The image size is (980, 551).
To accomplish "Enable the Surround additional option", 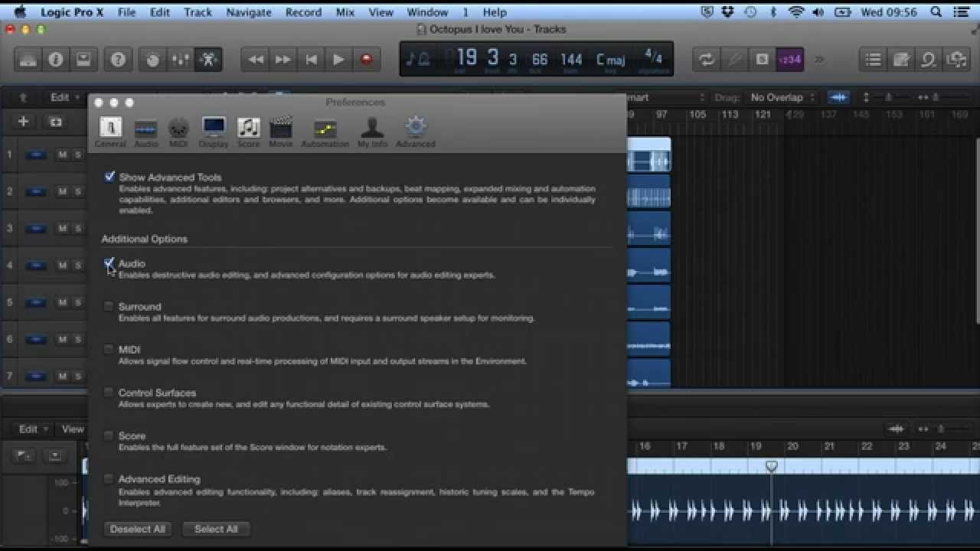I will (x=109, y=306).
